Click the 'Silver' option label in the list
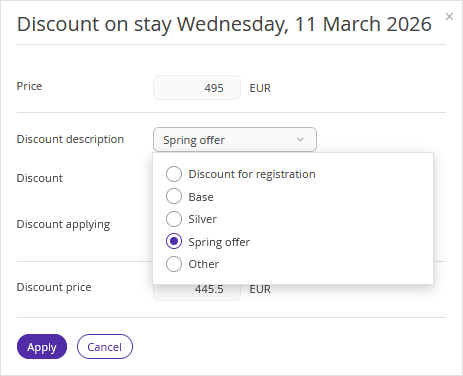The width and height of the screenshot is (463, 376). pos(202,219)
